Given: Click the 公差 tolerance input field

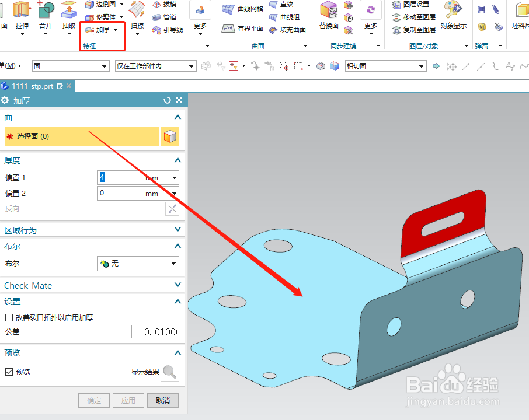Looking at the screenshot, I should 155,332.
